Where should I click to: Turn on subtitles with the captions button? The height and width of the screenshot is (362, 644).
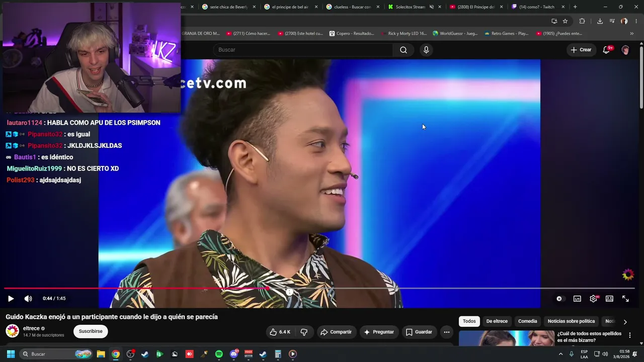577,299
